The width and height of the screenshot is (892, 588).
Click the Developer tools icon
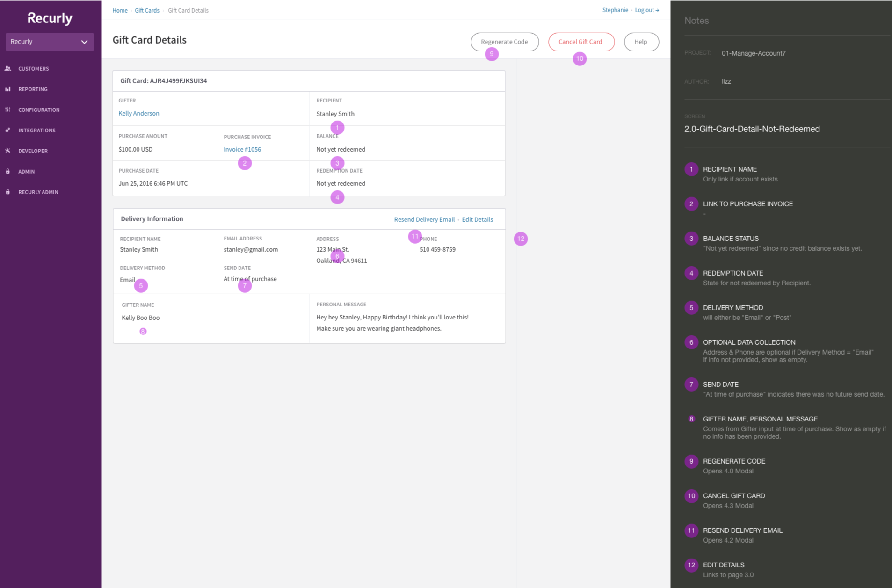pos(8,151)
